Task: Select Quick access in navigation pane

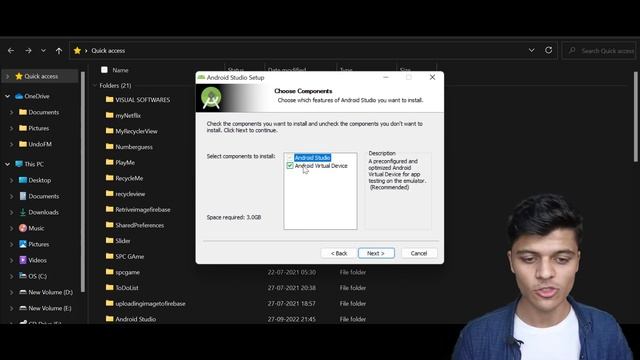Action: point(41,76)
